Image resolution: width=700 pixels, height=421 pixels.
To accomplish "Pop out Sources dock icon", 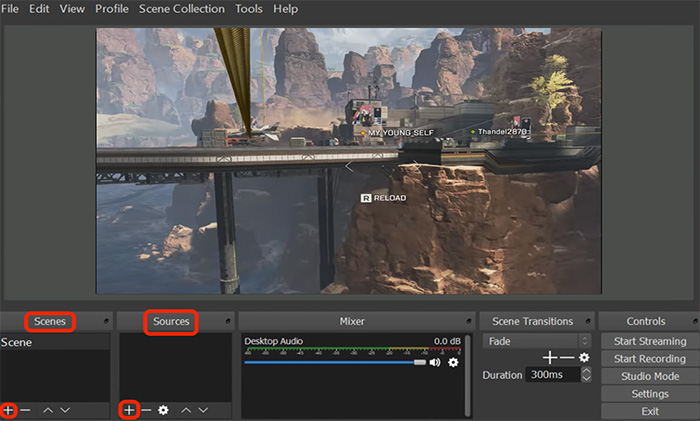I will click(228, 321).
